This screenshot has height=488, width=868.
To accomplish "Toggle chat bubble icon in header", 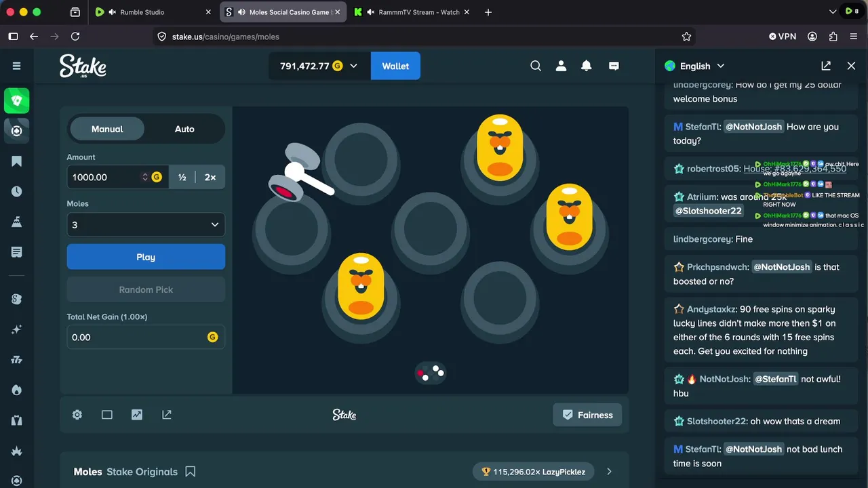I will [614, 66].
